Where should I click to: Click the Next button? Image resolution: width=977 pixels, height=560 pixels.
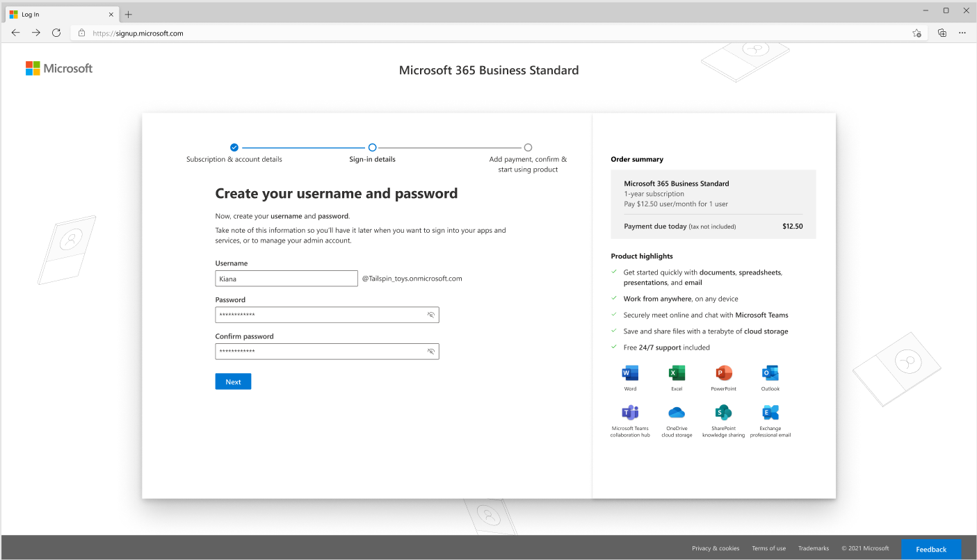tap(233, 381)
